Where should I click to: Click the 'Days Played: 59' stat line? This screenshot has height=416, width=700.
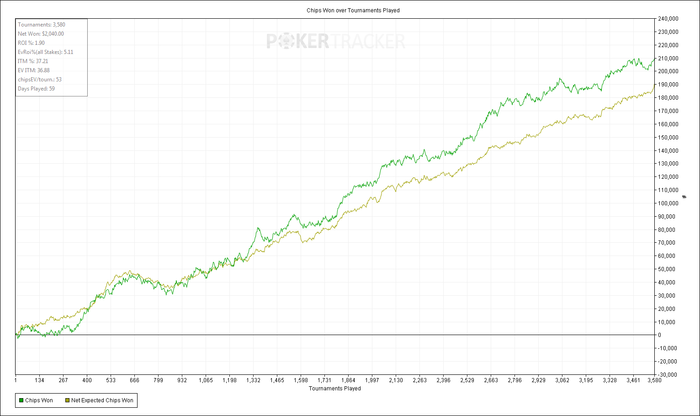pyautogui.click(x=36, y=89)
